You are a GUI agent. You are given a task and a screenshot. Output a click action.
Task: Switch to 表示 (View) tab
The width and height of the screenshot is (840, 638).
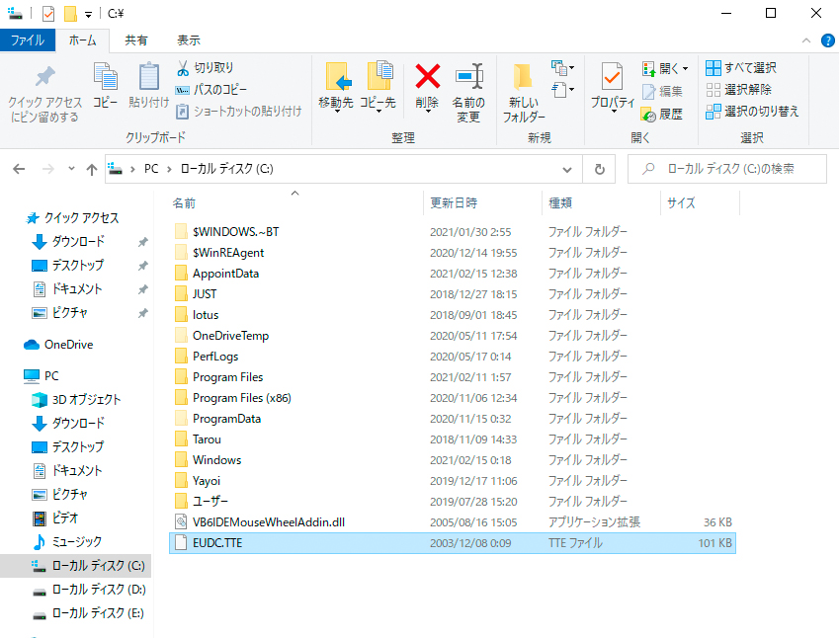coord(189,40)
